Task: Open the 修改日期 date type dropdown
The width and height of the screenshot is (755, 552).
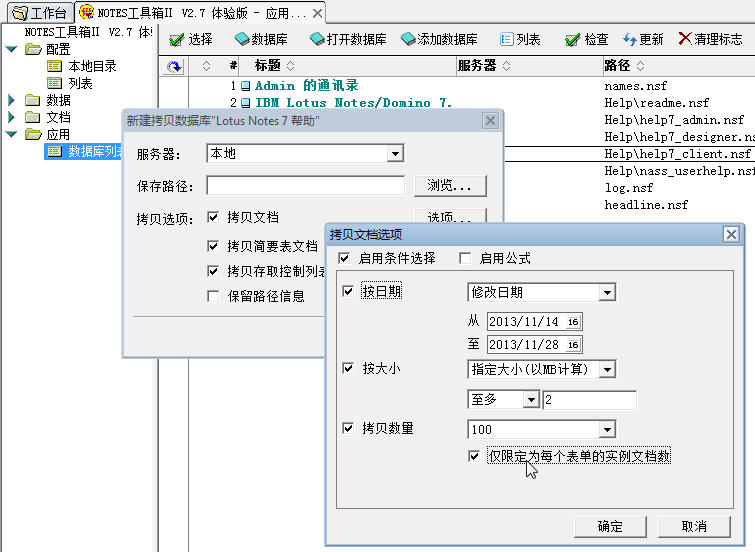Action: point(607,292)
